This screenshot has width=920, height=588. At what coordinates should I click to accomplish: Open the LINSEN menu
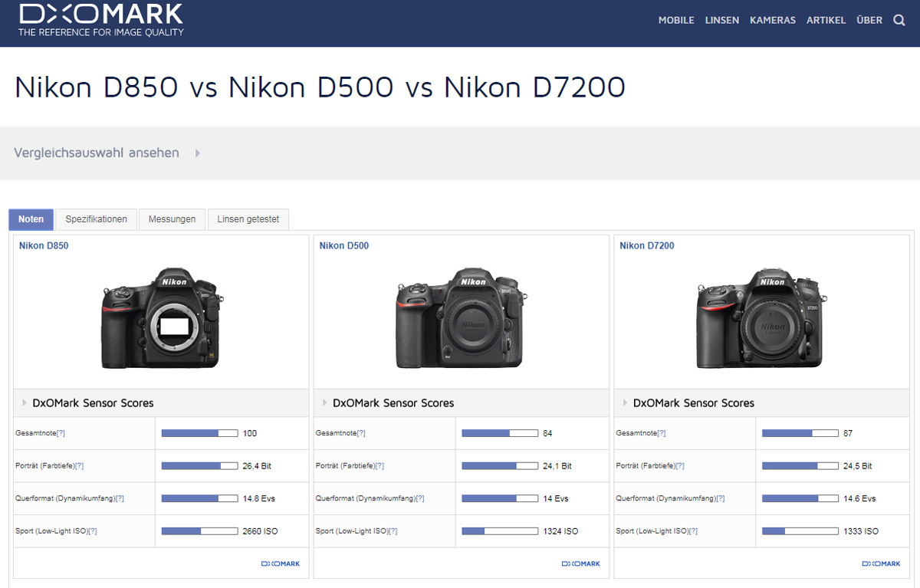pyautogui.click(x=722, y=21)
